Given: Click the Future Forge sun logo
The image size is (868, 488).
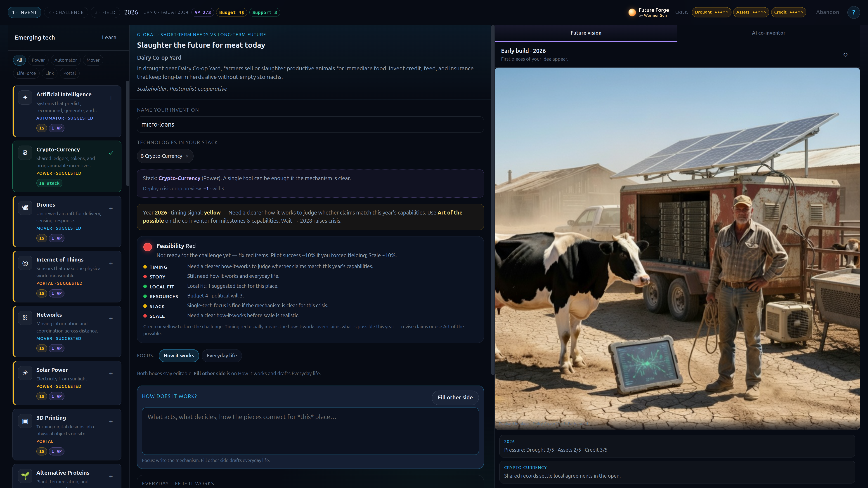Looking at the screenshot, I should 632,12.
